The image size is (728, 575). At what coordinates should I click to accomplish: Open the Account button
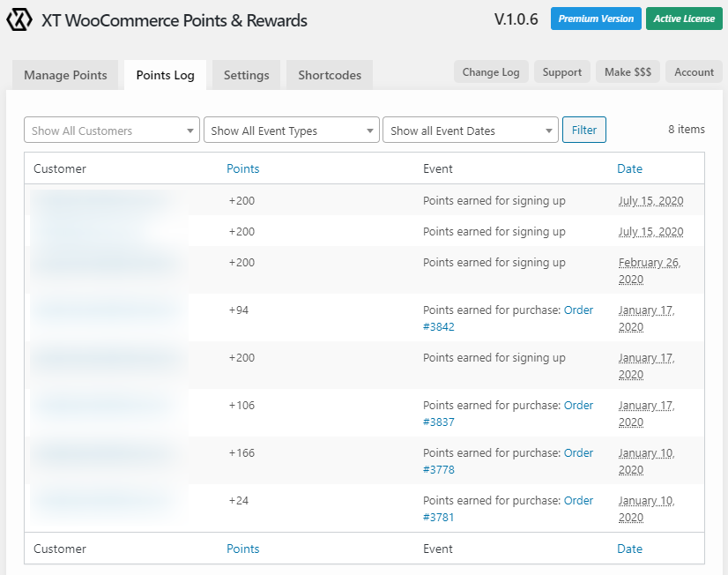tap(694, 72)
